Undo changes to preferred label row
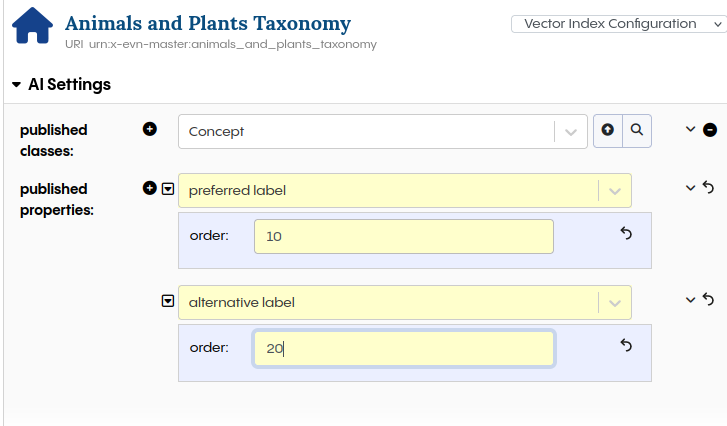Image resolution: width=727 pixels, height=426 pixels. 708,188
